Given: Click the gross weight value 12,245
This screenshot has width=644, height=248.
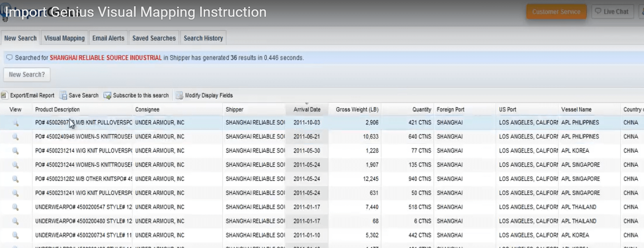Looking at the screenshot, I should tap(371, 179).
